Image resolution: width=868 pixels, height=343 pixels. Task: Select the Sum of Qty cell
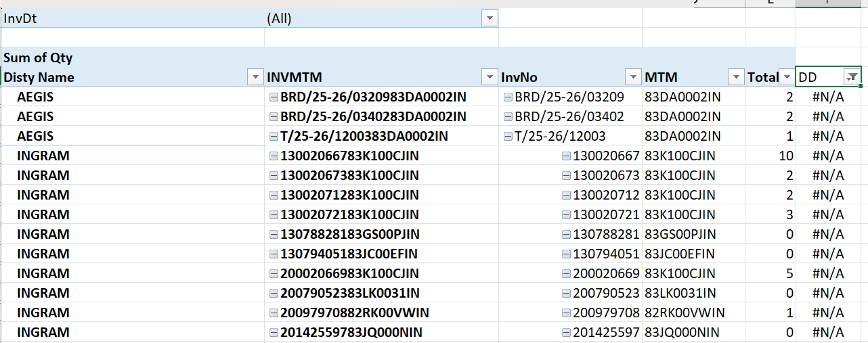38,58
